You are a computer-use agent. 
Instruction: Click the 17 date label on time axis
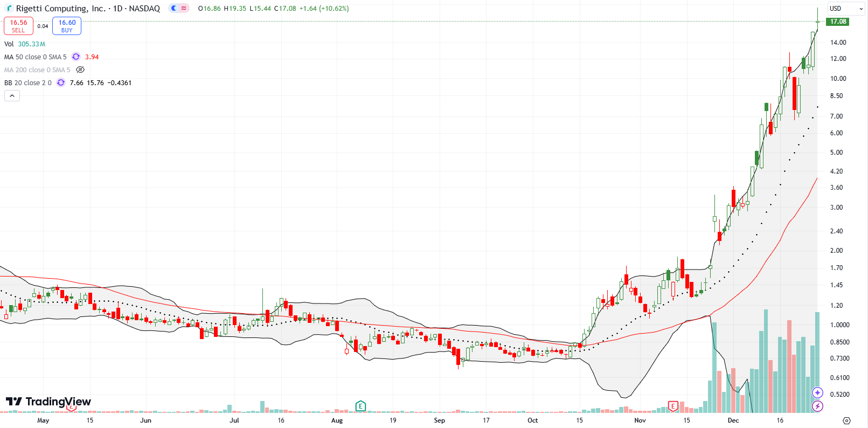pyautogui.click(x=486, y=420)
